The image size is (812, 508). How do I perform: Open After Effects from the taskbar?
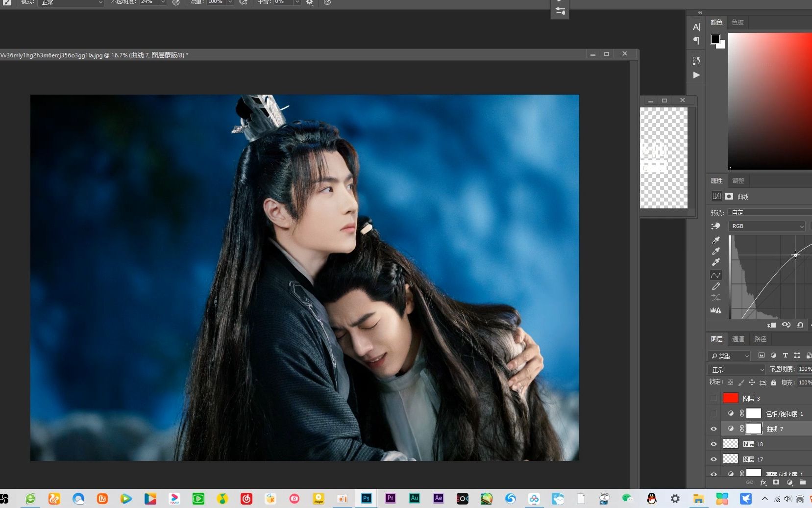tap(438, 498)
